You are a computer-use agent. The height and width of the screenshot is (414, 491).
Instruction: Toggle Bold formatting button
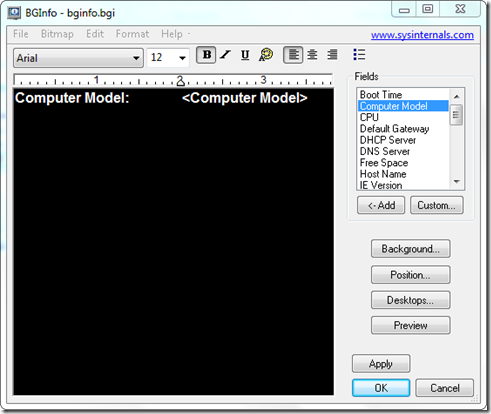206,55
